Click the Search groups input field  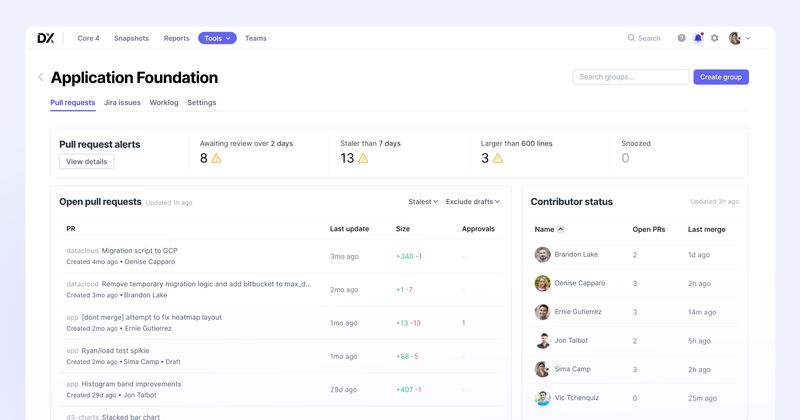tap(629, 77)
